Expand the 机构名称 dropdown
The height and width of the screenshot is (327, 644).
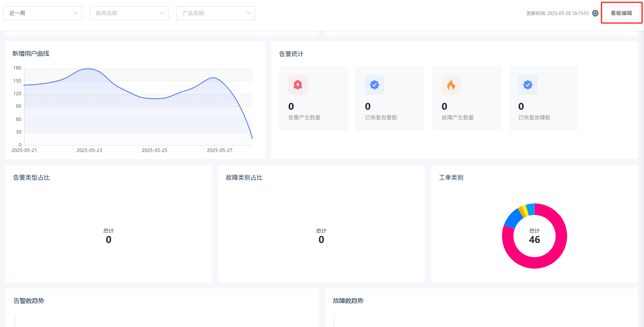[129, 13]
